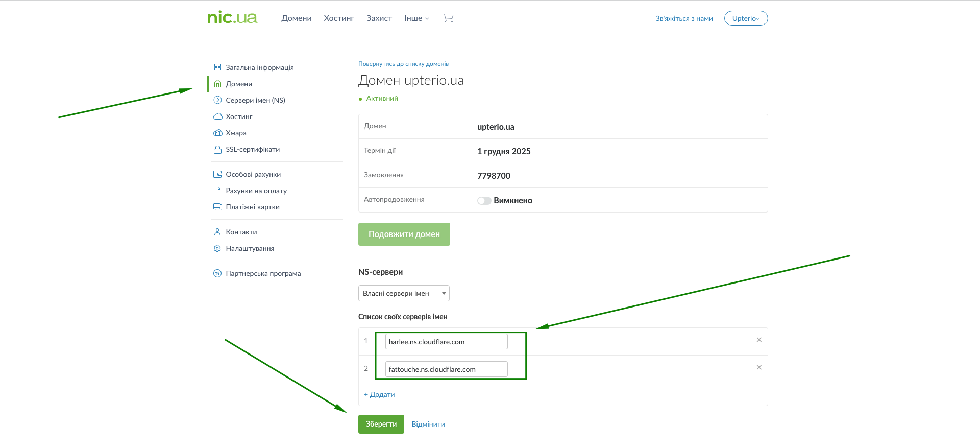Click the Сервери імен (NS) arrow icon

tap(217, 100)
